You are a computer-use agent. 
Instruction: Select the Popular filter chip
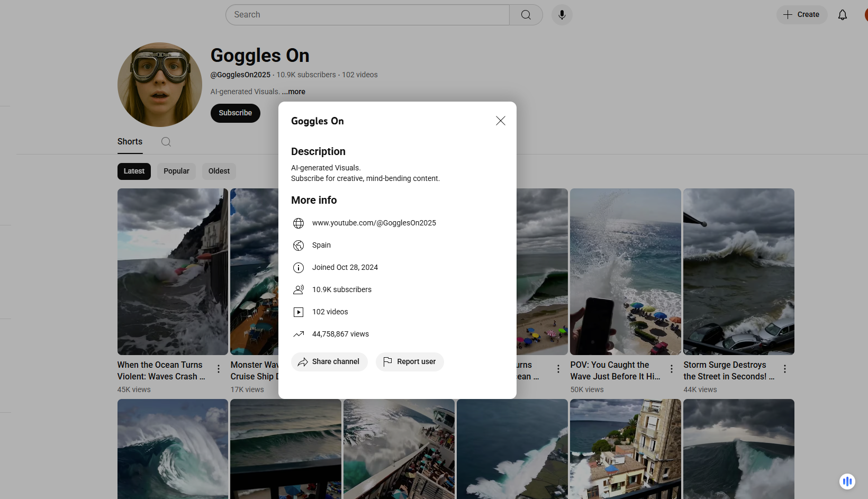coord(176,171)
